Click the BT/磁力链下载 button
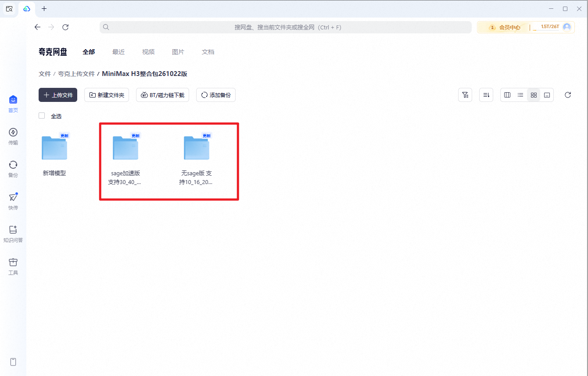The height and width of the screenshot is (376, 588). coord(162,95)
